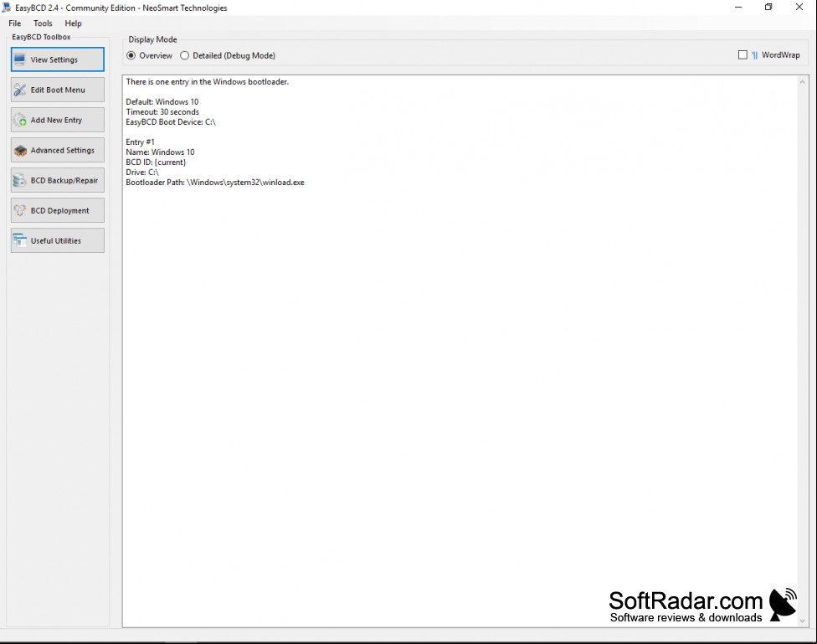Image resolution: width=817 pixels, height=644 pixels.
Task: Click the 'EasyBCD Boot Device: C:\' line
Action: coord(171,122)
